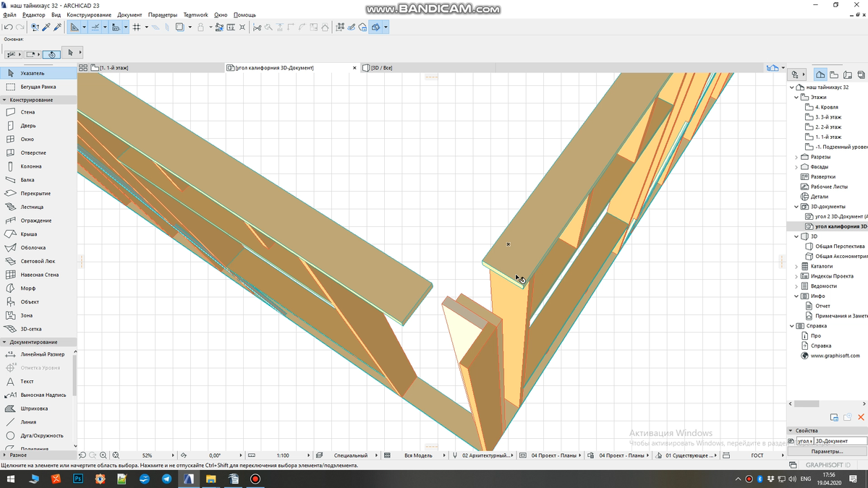The image size is (868, 488).
Task: Open Photoshop from the Windows taskbar
Action: click(x=78, y=479)
